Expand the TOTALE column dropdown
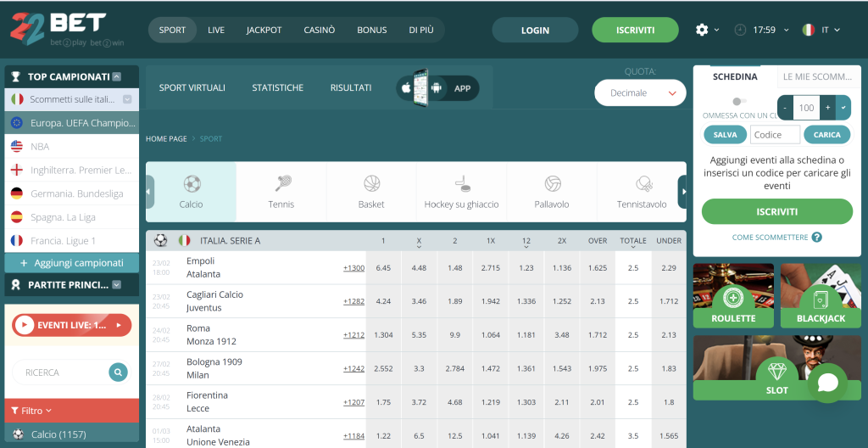The height and width of the screenshot is (448, 868). coord(633,246)
